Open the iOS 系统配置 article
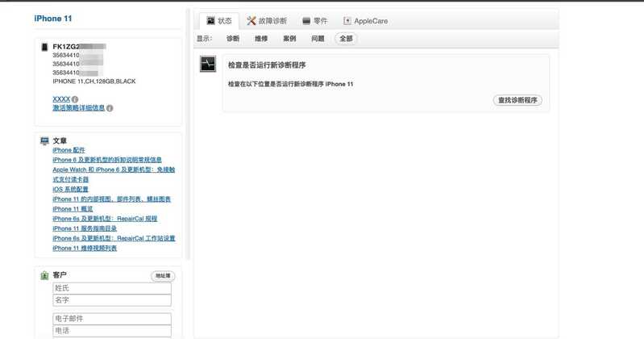644x339 pixels. point(70,189)
